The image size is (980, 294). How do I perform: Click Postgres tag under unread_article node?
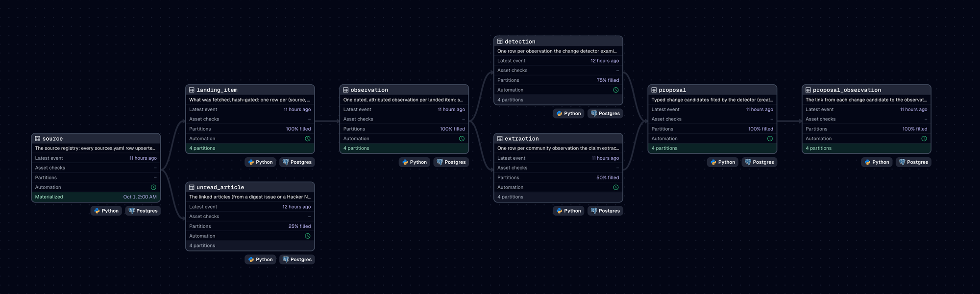click(x=297, y=260)
